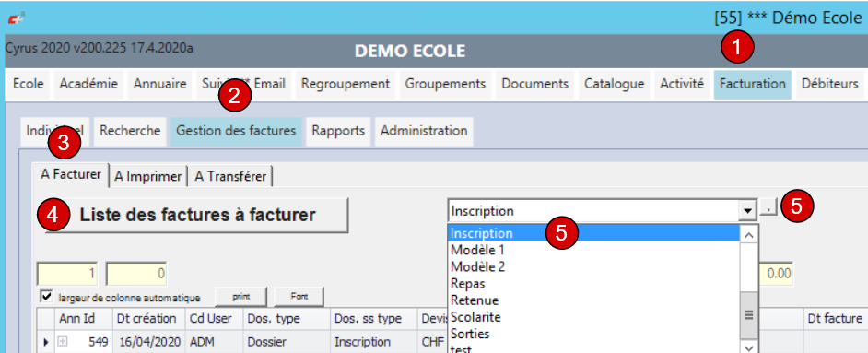
Task: Expand row 549 with the plus icon
Action: tap(63, 342)
